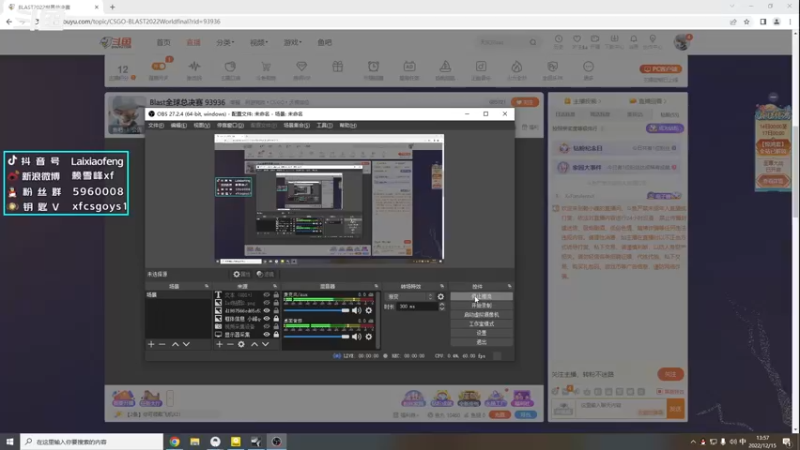Toggle visibility of the third image source

point(266,311)
